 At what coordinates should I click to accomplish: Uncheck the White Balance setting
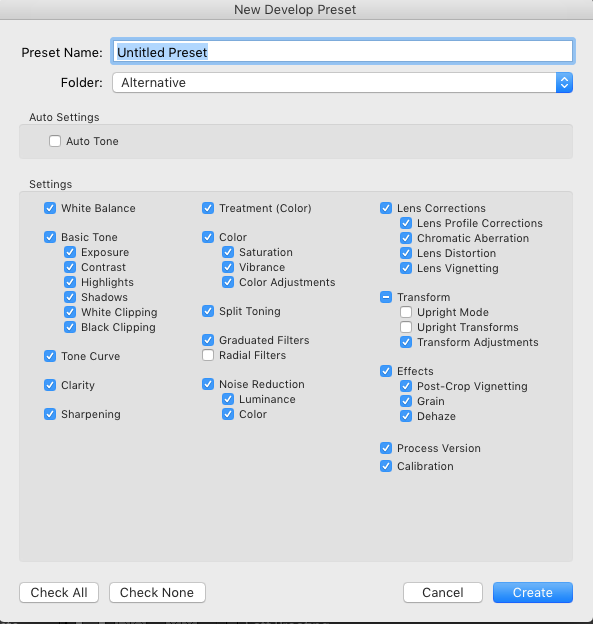pyautogui.click(x=50, y=208)
